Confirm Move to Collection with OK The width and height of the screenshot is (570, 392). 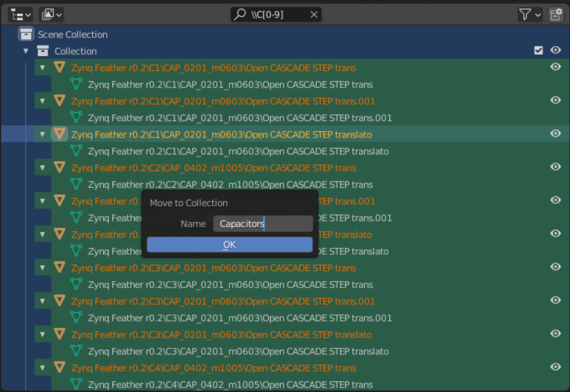229,245
